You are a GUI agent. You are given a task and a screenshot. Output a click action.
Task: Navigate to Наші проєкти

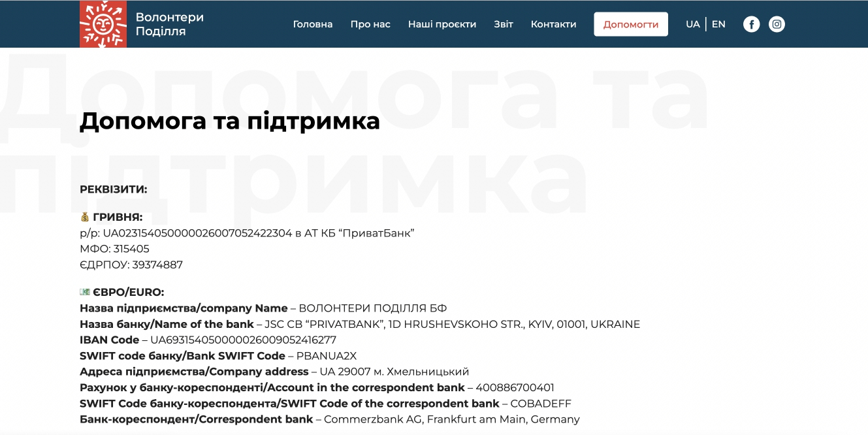(x=442, y=24)
